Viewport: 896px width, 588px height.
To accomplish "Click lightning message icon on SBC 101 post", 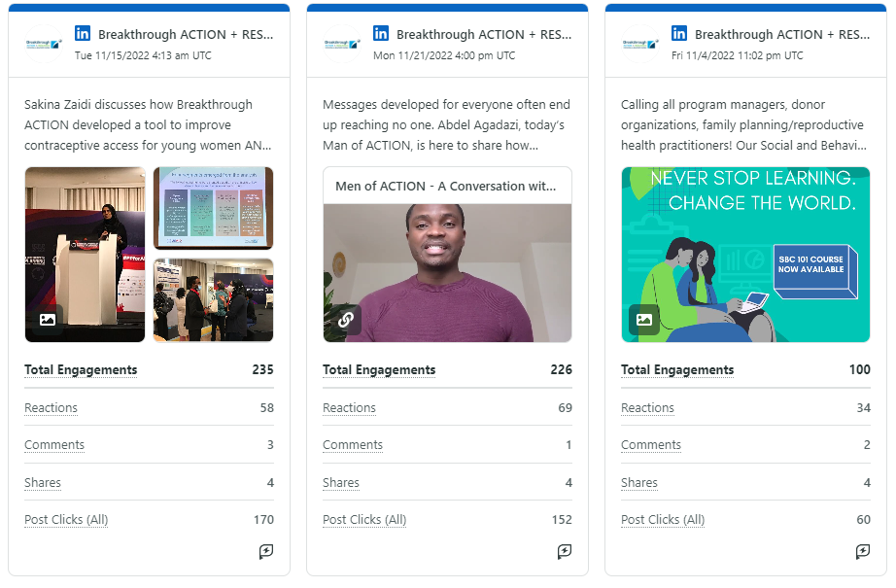I will pos(862,551).
